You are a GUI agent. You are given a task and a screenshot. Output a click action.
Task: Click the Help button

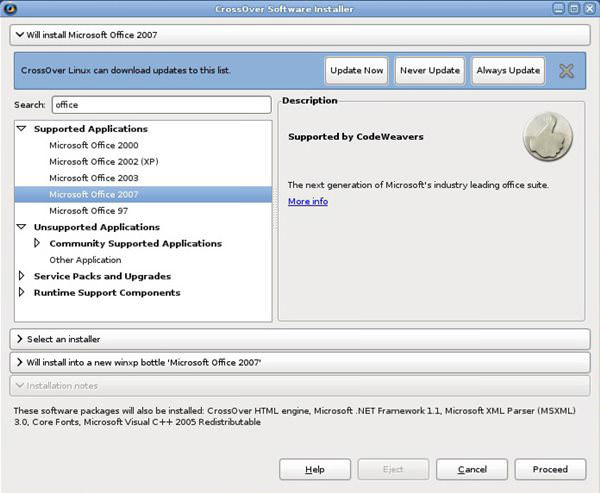click(315, 469)
